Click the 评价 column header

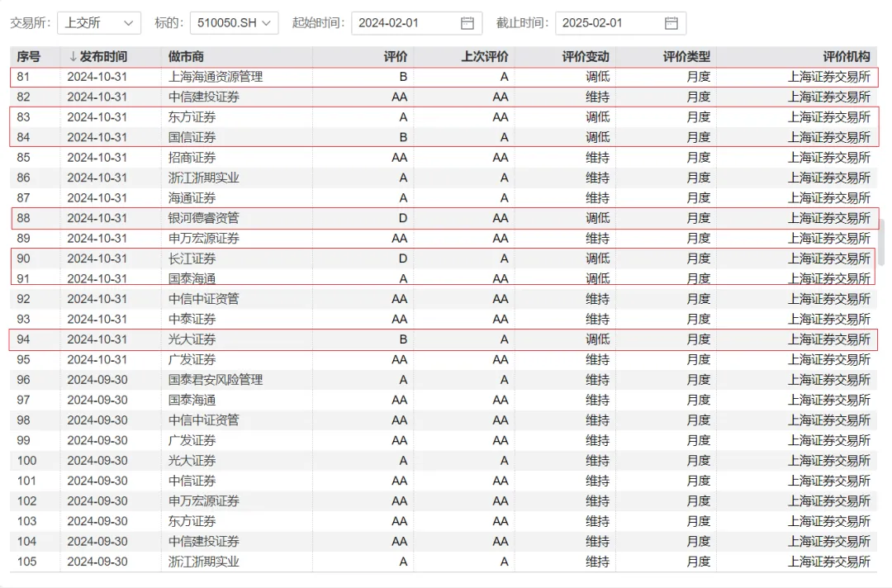pos(396,57)
